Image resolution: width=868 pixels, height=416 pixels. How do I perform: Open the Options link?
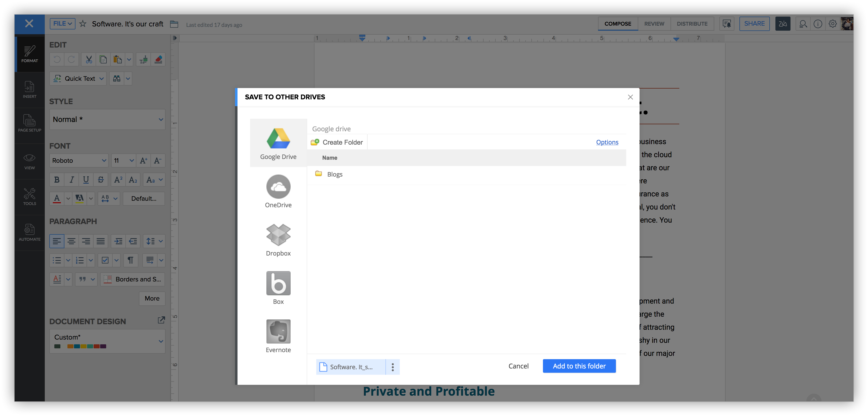607,142
